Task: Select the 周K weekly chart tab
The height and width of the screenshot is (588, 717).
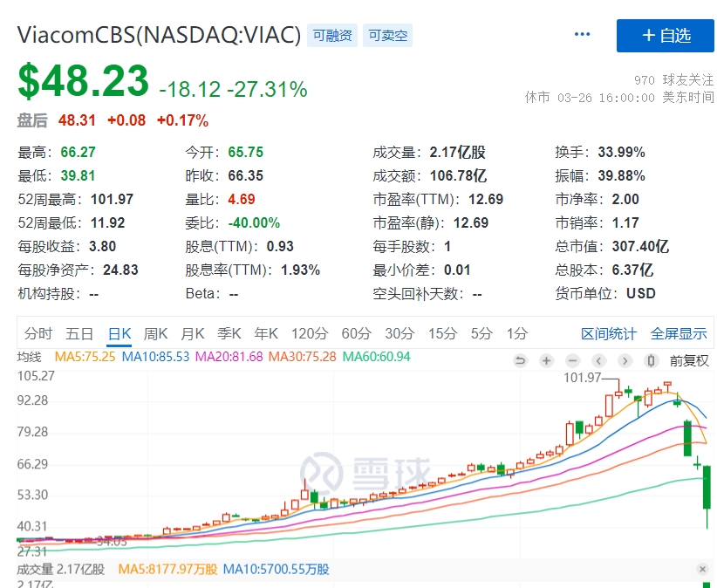Action: point(155,333)
